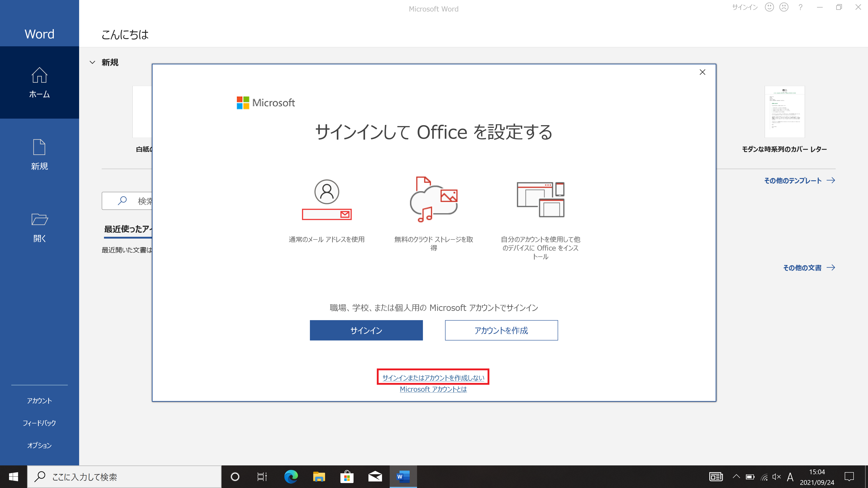This screenshot has width=868, height=488.
Task: Click the こんにちは greeting heading
Action: tap(125, 34)
